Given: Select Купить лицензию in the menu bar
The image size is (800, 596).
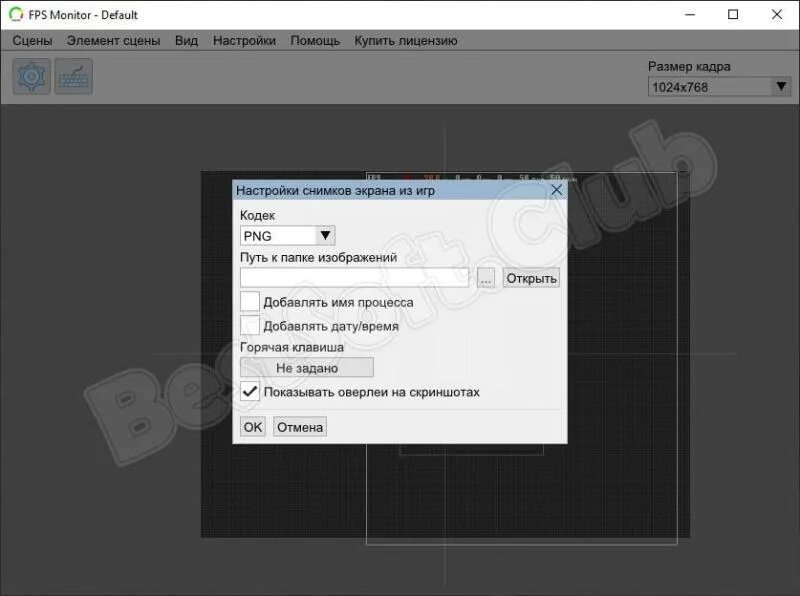Looking at the screenshot, I should 404,41.
